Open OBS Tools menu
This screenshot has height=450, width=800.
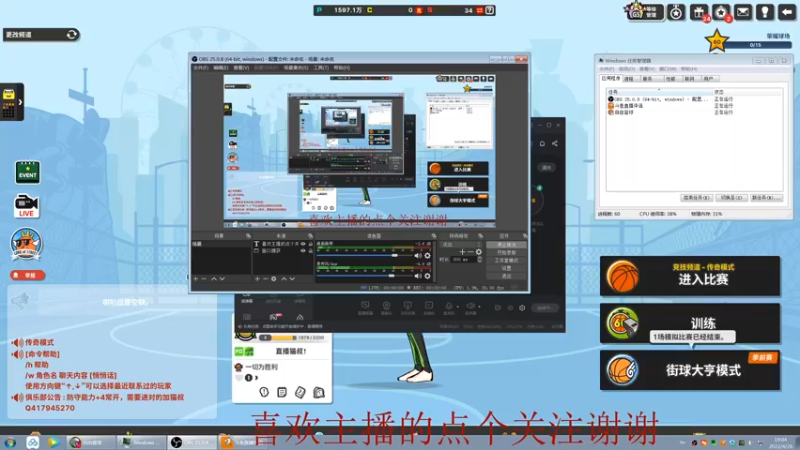[x=321, y=67]
